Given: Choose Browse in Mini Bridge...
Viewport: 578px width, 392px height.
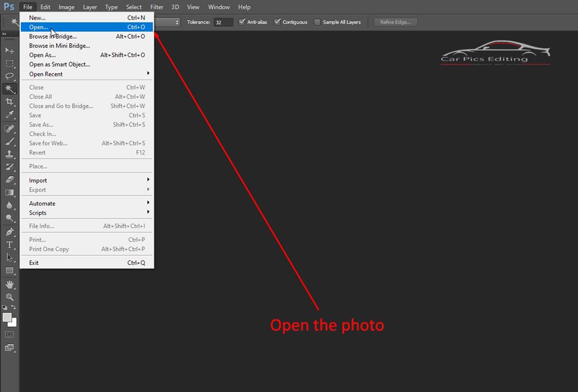Looking at the screenshot, I should tap(87, 46).
